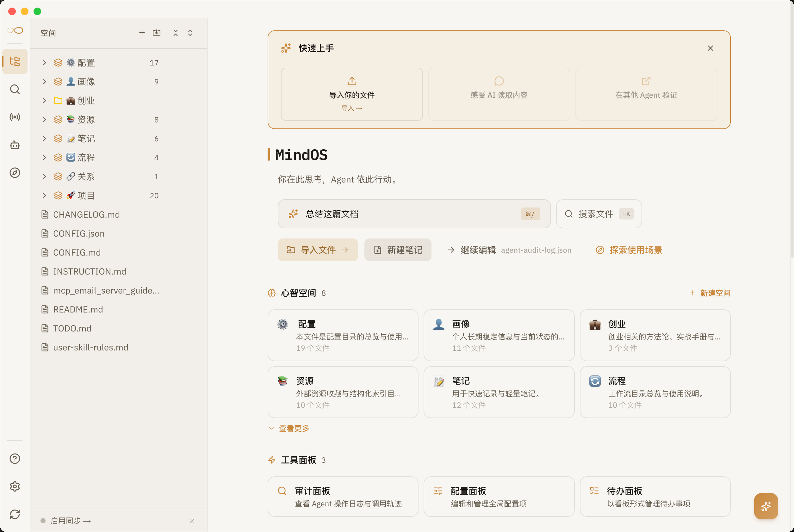Click the 新建笔记 button
794x532 pixels.
point(398,250)
